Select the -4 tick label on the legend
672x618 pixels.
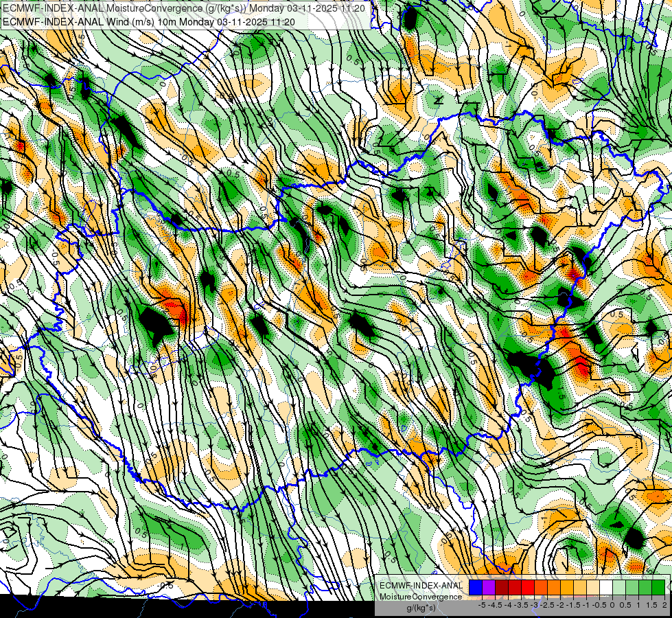pyautogui.click(x=508, y=605)
